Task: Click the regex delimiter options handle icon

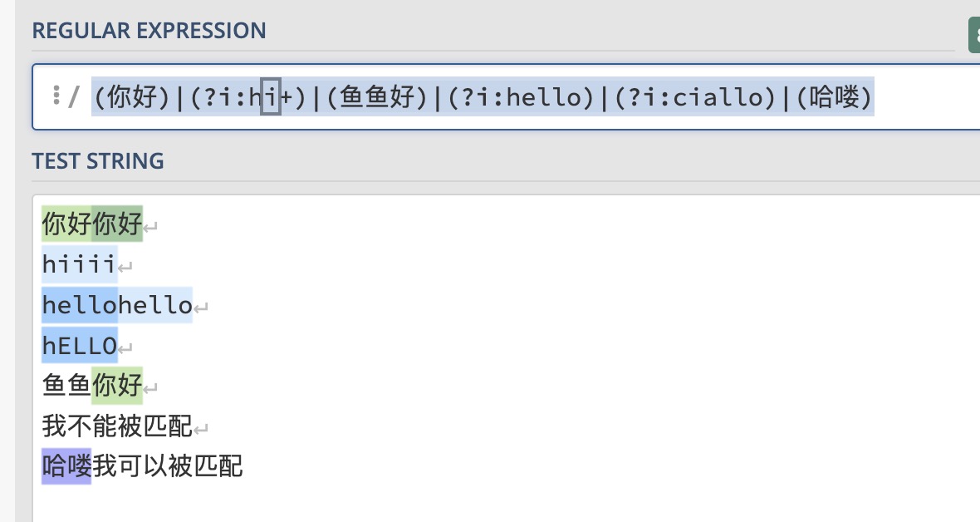Action: [56, 96]
